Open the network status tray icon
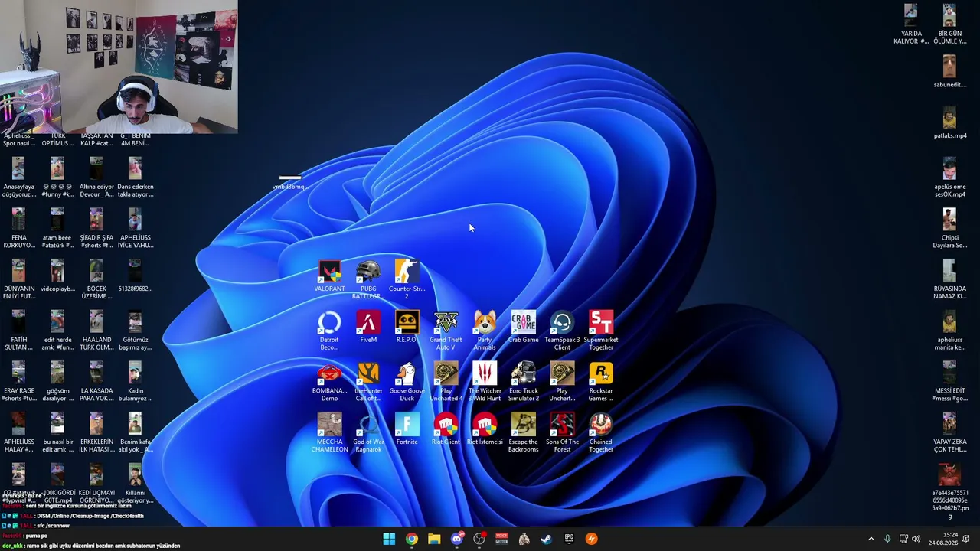The width and height of the screenshot is (980, 551). point(903,539)
